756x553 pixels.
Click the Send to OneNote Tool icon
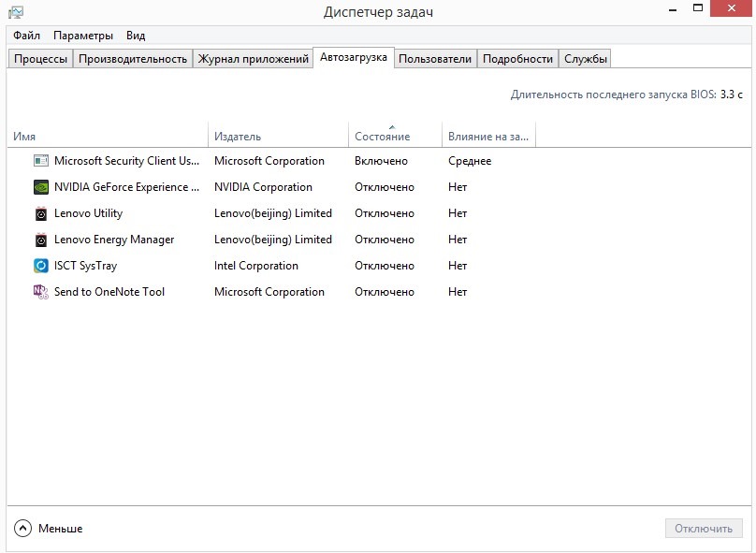(41, 292)
